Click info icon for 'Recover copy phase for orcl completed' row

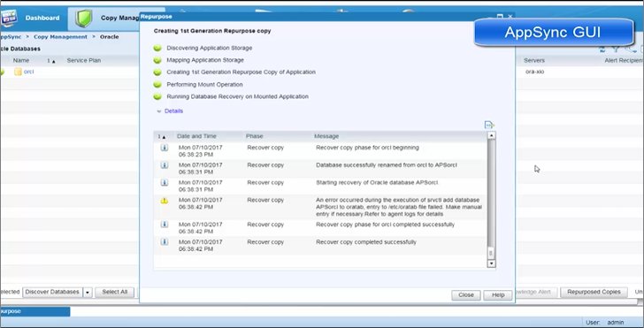point(164,225)
